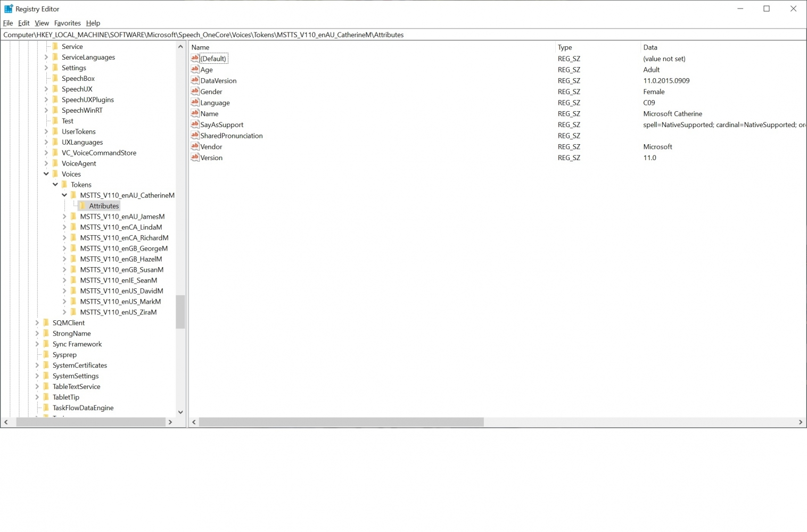Click the Voices folder icon
Image resolution: width=807 pixels, height=532 pixels.
pyautogui.click(x=55, y=174)
